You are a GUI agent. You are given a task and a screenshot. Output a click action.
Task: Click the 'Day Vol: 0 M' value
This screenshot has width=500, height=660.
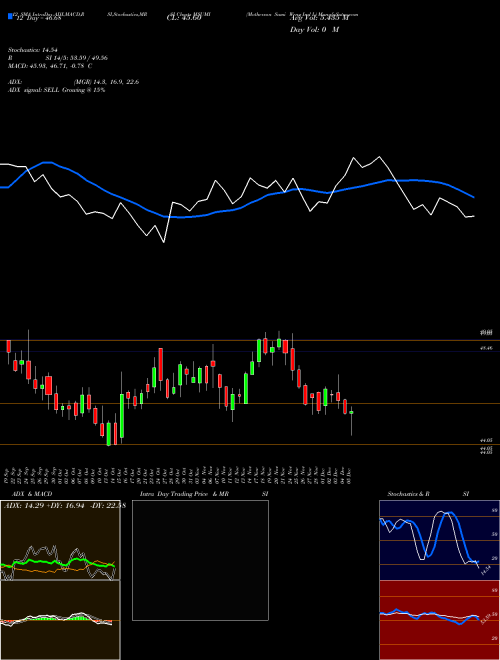[x=314, y=30]
